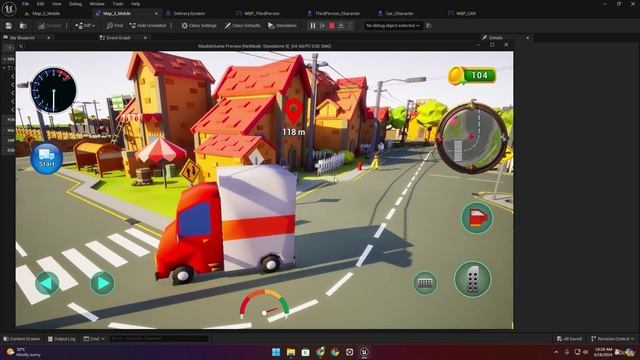Screen dimensions: 640x360
Task: Tap the steer right arrow button
Action: pos(102,283)
